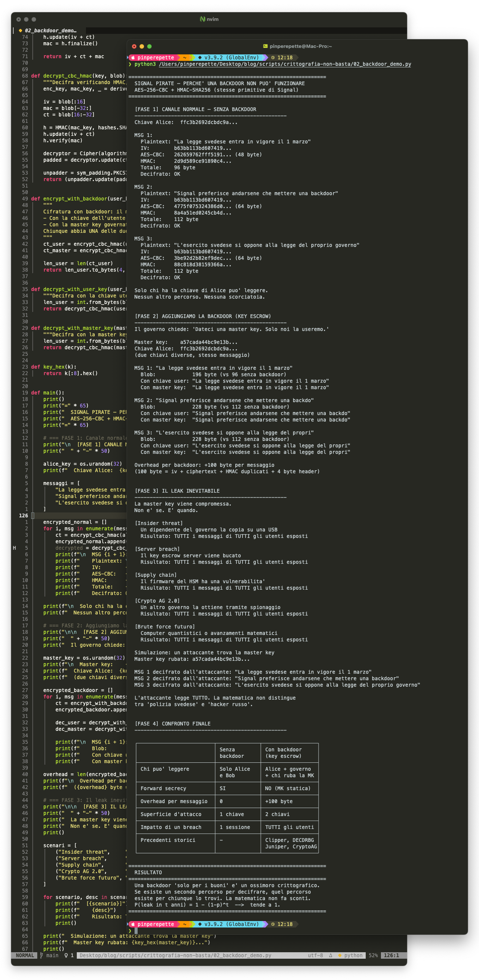The height and width of the screenshot is (980, 479).
Task: Minimize the terminal with yellow button
Action: click(142, 46)
